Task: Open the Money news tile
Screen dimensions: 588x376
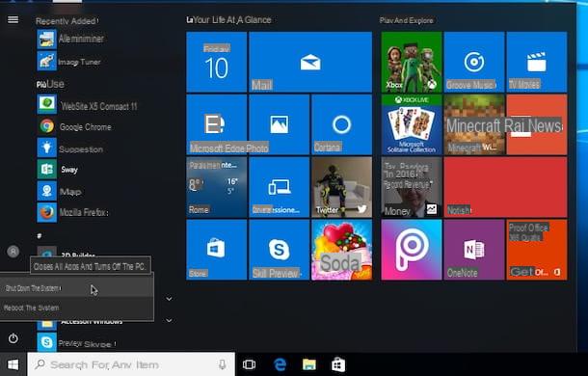Action: click(412, 187)
